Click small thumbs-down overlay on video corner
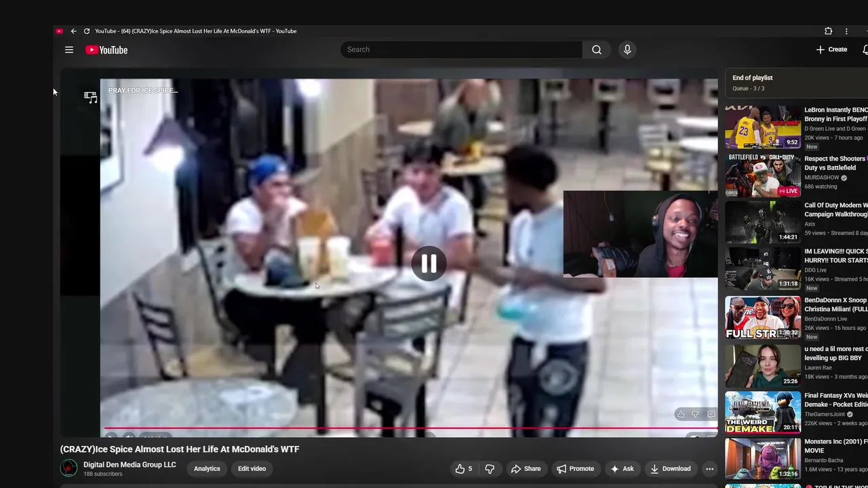Screen dimensions: 868x488 pyautogui.click(x=695, y=414)
